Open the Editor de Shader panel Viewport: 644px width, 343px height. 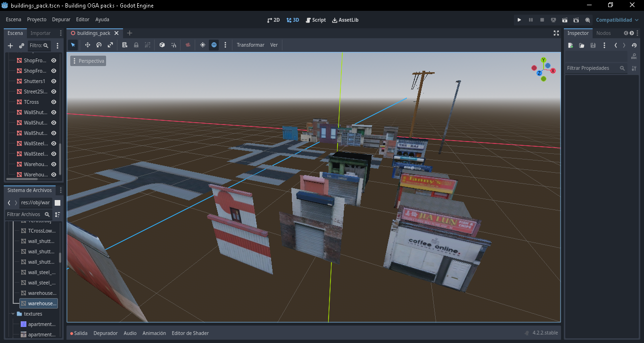coord(190,333)
